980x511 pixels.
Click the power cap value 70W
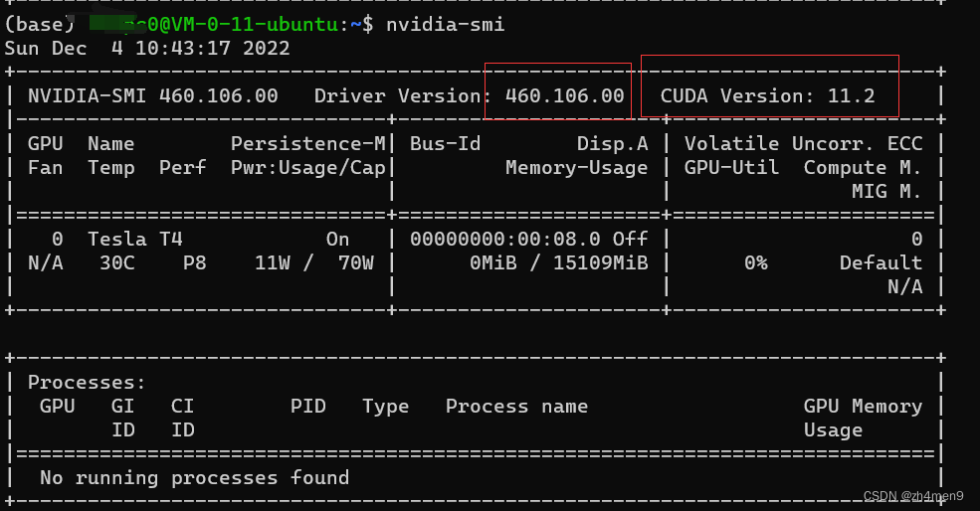pyautogui.click(x=355, y=263)
